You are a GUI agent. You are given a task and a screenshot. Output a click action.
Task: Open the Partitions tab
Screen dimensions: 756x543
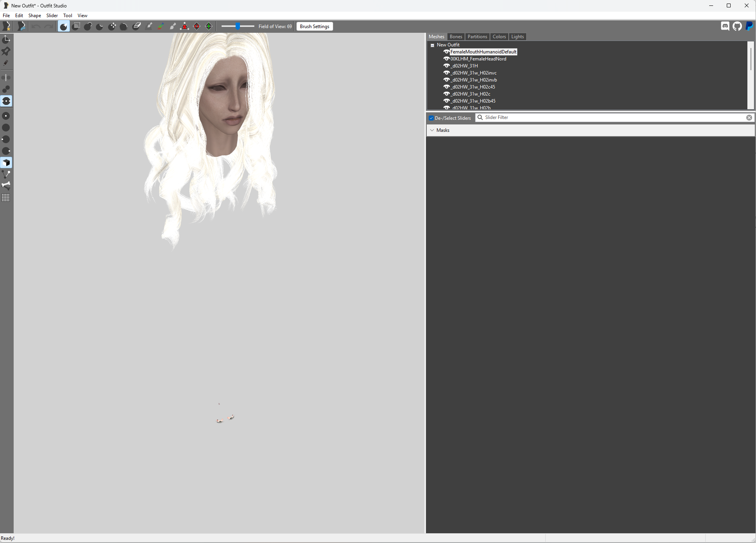(x=477, y=37)
